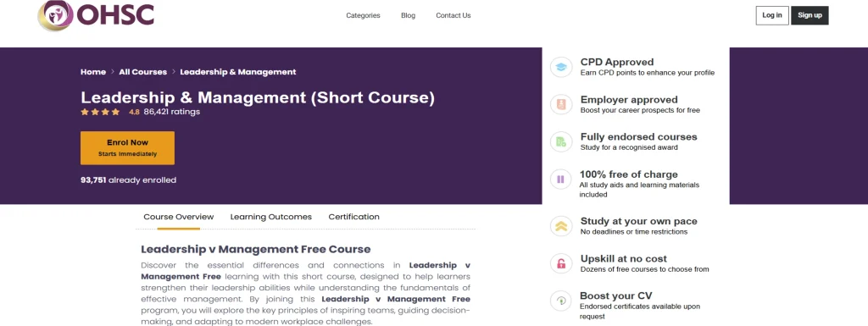
Task: Click the 4.8 rating score
Action: [x=134, y=112]
